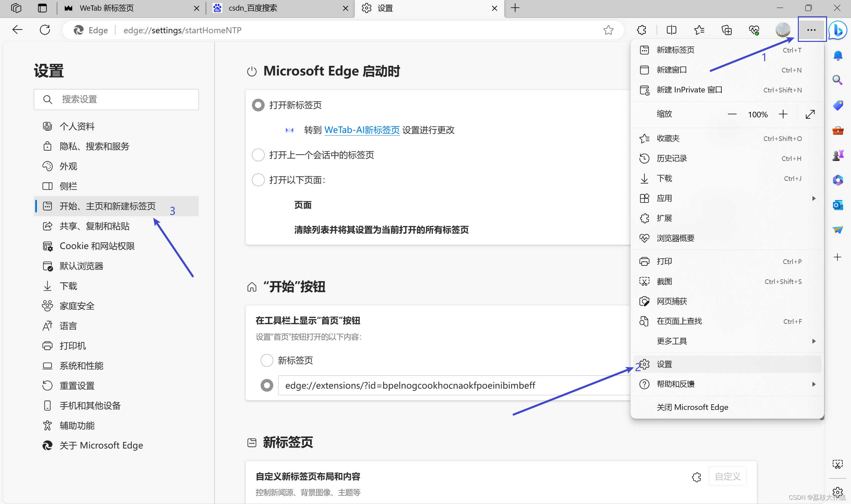Viewport: 851px width, 504px height.
Task: Open the Favorites star-list toolbar icon
Action: pos(699,30)
